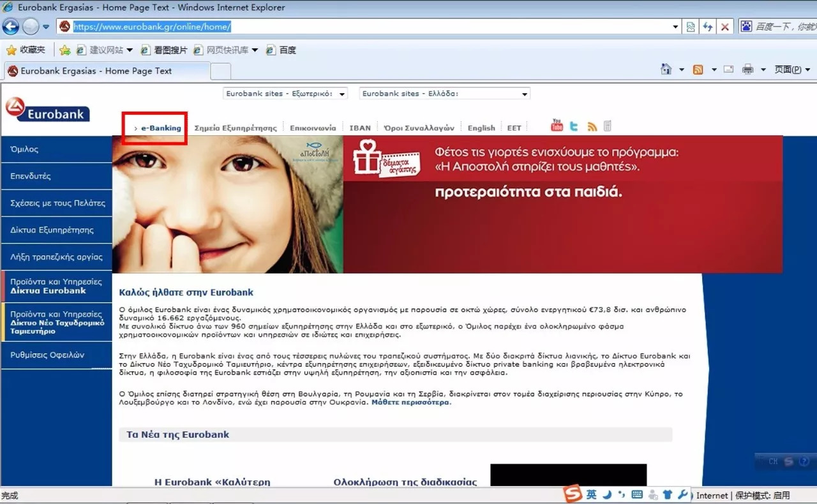817x504 pixels.
Task: Expand the Eurobank sites - Ελλάδα dropdown
Action: [x=444, y=94]
